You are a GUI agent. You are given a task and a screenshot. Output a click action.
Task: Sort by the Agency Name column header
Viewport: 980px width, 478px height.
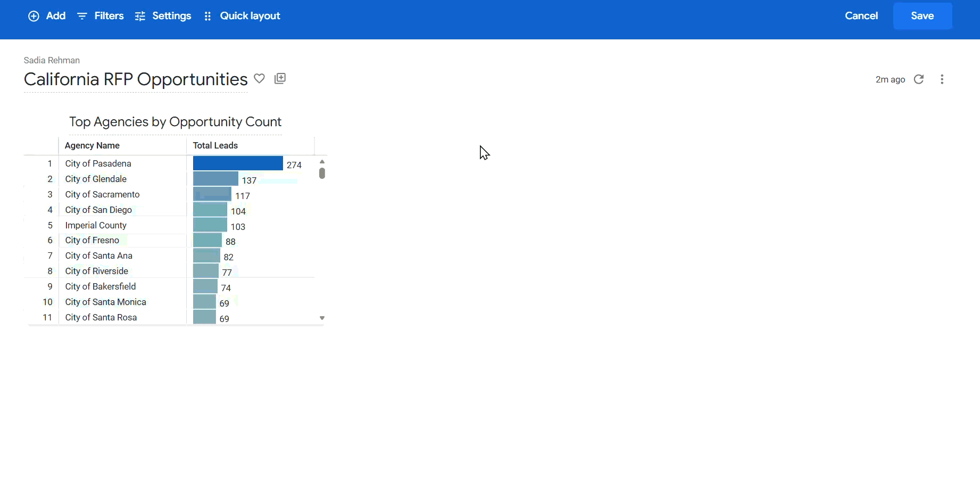click(x=92, y=146)
